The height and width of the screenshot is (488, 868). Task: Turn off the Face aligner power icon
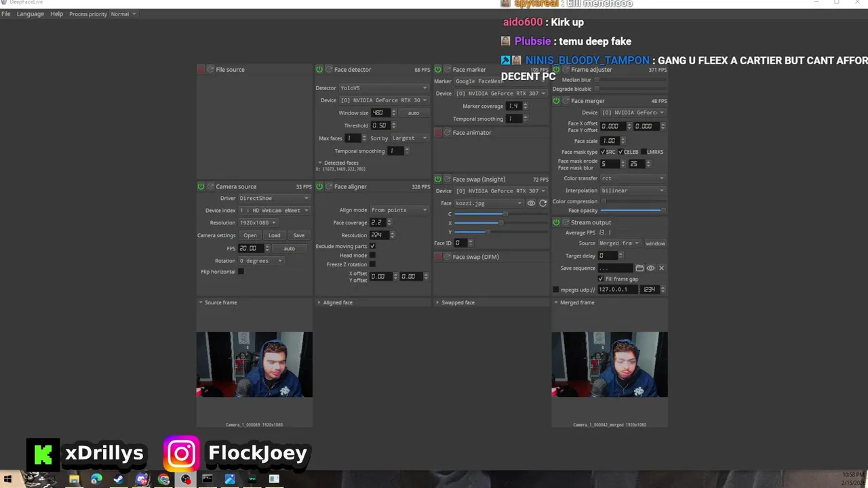[319, 186]
